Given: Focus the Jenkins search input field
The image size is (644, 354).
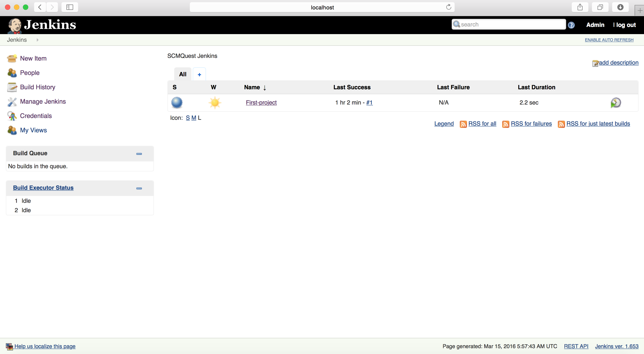Looking at the screenshot, I should click(x=508, y=24).
